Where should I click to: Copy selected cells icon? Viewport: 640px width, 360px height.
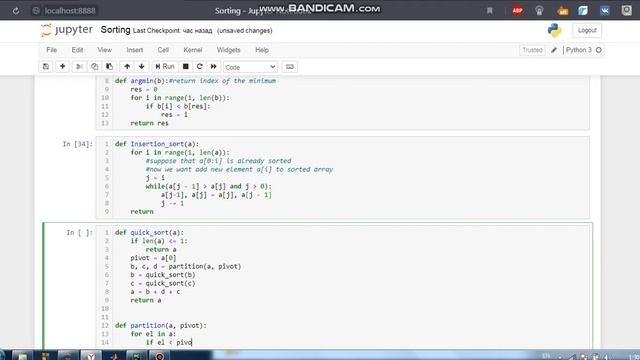click(x=94, y=67)
